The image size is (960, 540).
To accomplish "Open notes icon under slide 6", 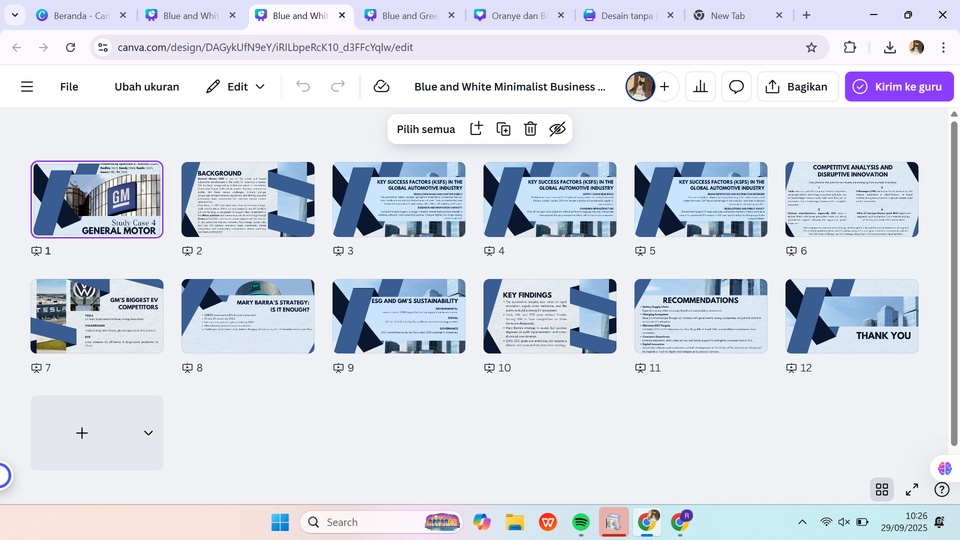I will point(792,251).
